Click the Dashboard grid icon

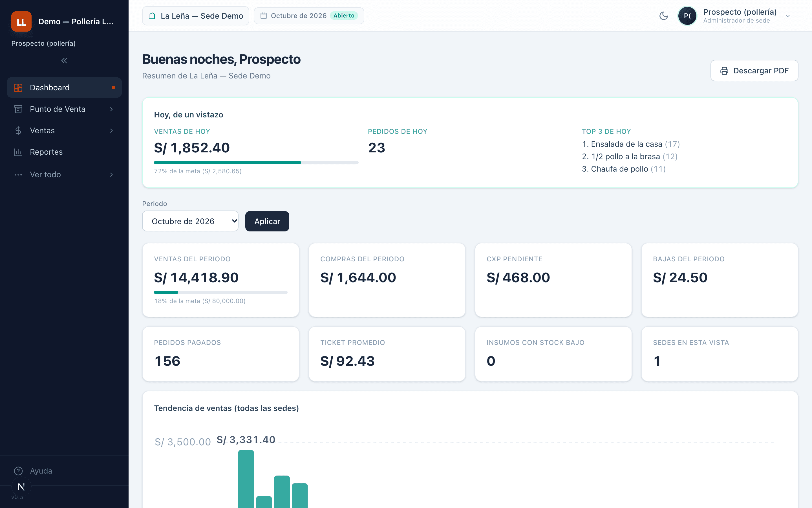tap(18, 88)
